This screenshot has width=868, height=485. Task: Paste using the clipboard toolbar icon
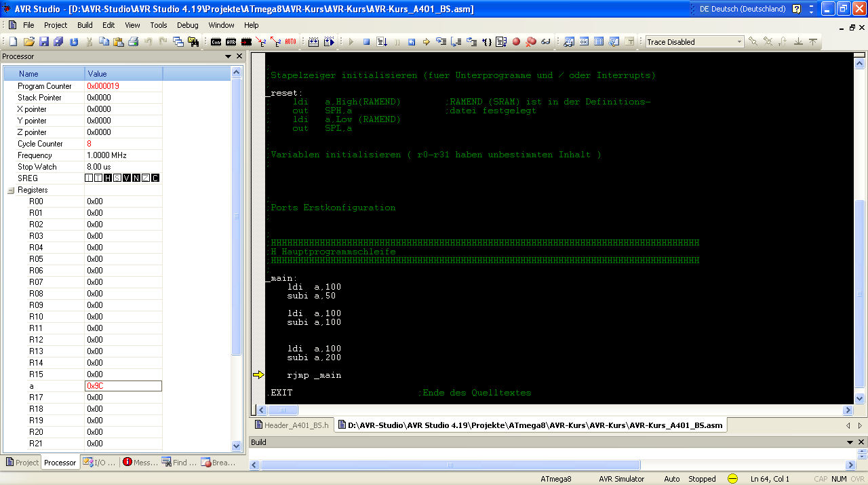(x=118, y=42)
